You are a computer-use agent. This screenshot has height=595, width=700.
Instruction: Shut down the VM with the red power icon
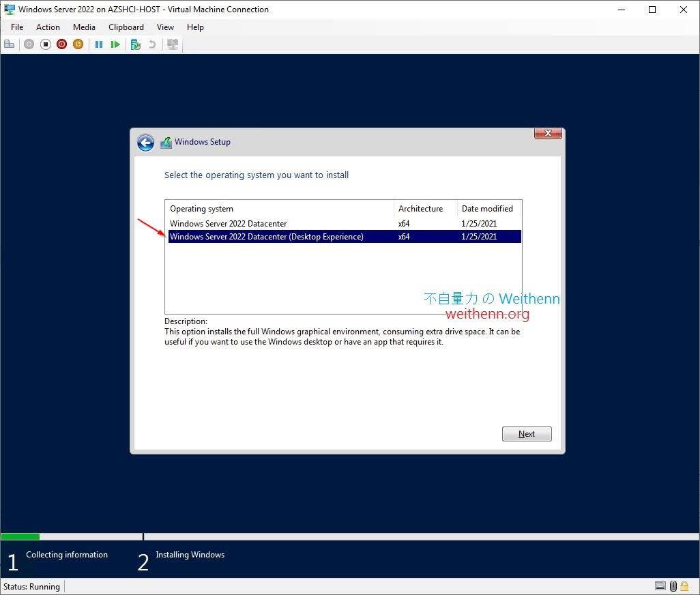click(61, 44)
